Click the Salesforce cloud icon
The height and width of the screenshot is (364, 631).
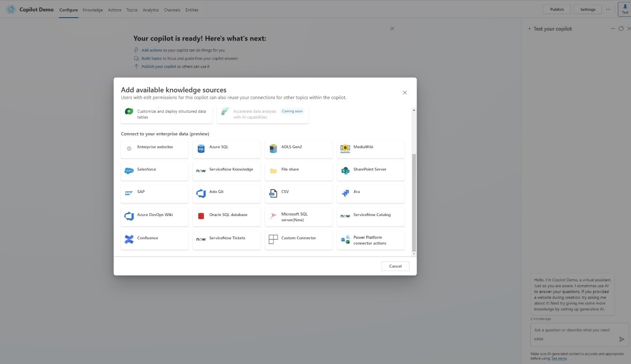coord(129,171)
